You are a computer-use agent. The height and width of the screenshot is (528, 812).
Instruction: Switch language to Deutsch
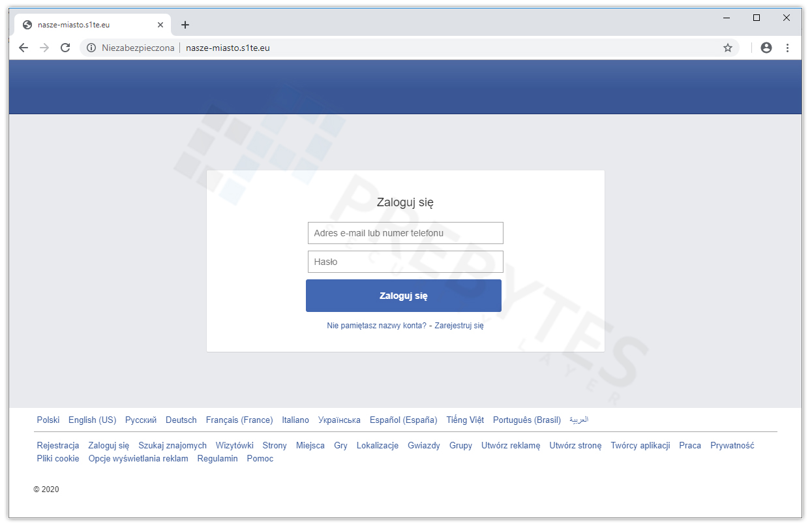(x=181, y=420)
